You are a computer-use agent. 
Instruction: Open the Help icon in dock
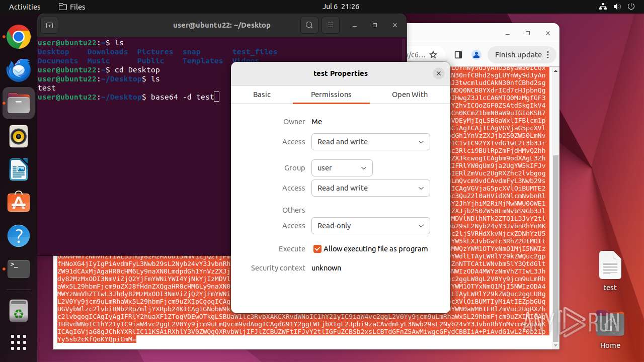coord(19,236)
